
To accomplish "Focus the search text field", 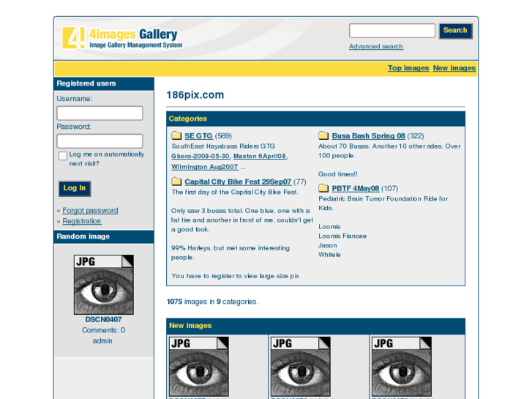I will coord(392,31).
